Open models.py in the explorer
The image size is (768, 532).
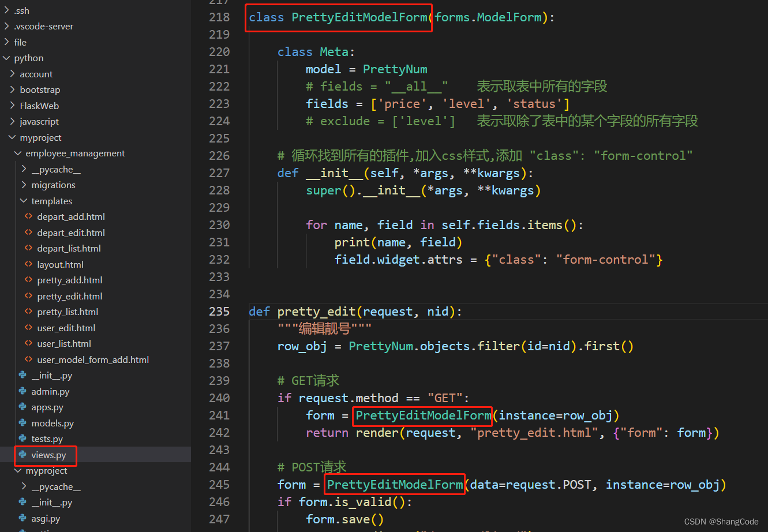(53, 423)
